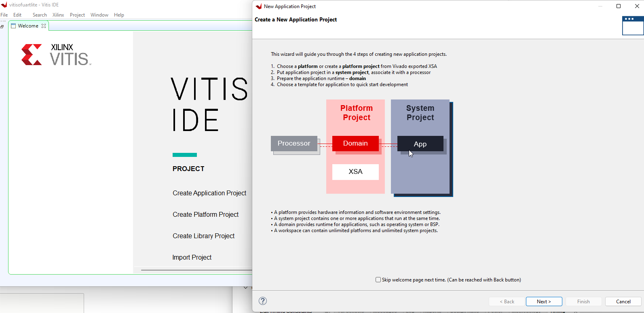The image size is (644, 313).
Task: Click step 4 text 'Choose a template for application'
Action: pos(313,85)
